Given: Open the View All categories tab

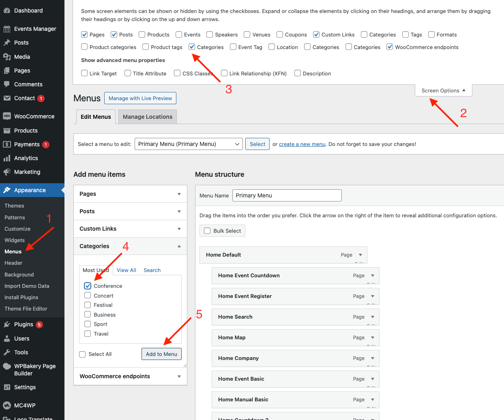Looking at the screenshot, I should click(126, 270).
